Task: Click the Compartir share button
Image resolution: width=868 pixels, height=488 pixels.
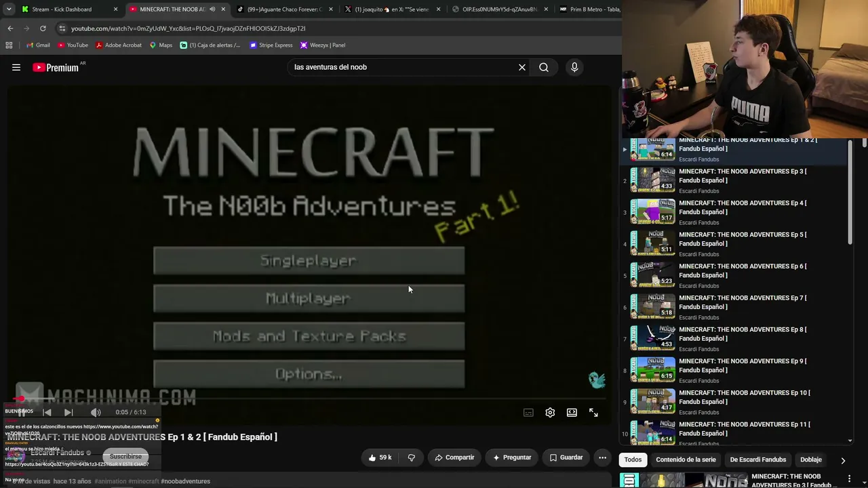Action: click(454, 457)
